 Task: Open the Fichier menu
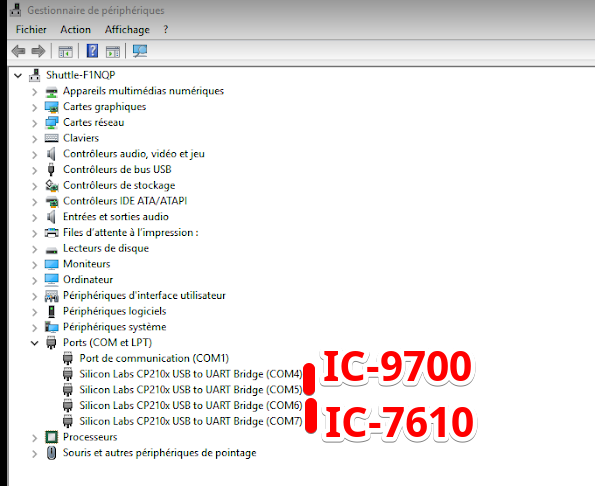click(x=31, y=29)
